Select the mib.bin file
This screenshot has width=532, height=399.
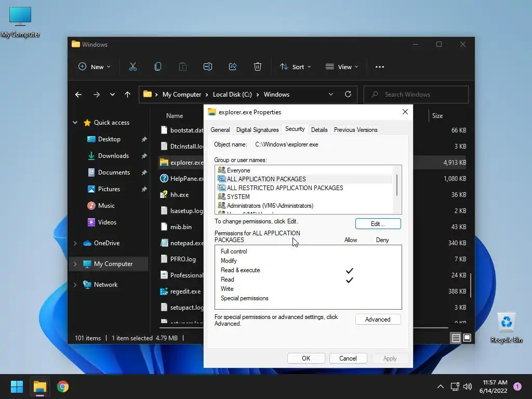point(181,227)
